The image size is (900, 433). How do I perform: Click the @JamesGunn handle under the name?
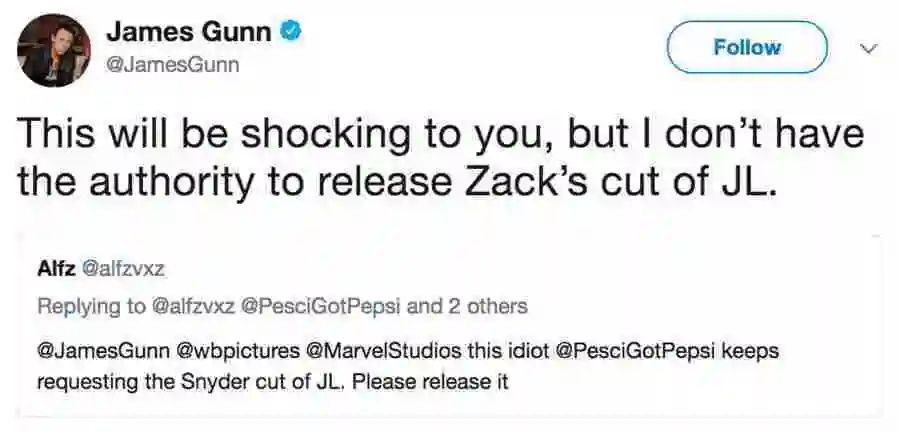click(173, 64)
